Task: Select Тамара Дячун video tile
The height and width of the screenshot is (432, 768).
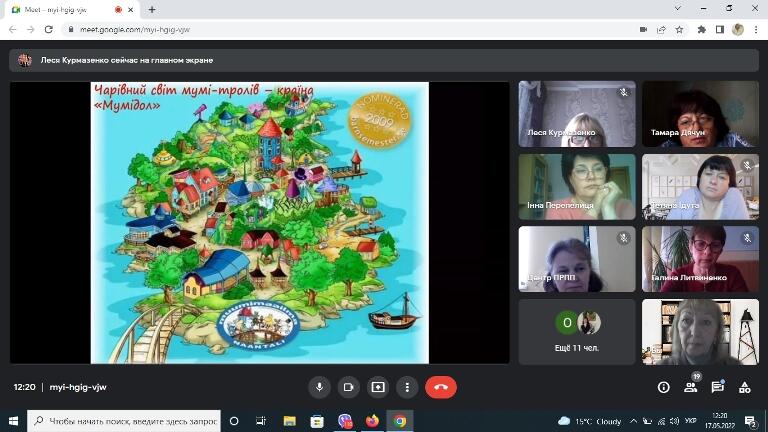Action: coord(700,114)
